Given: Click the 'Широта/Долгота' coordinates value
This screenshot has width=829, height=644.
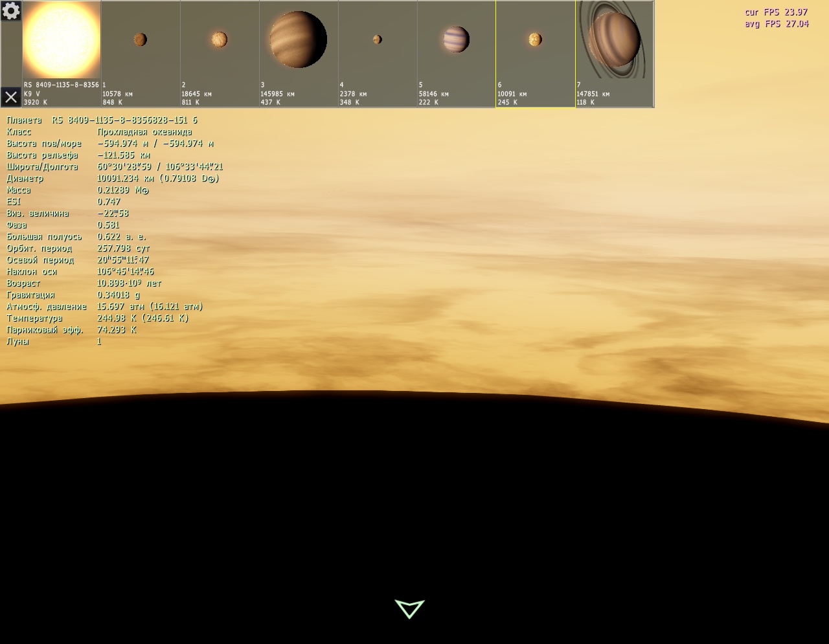Looking at the screenshot, I should pyautogui.click(x=160, y=167).
